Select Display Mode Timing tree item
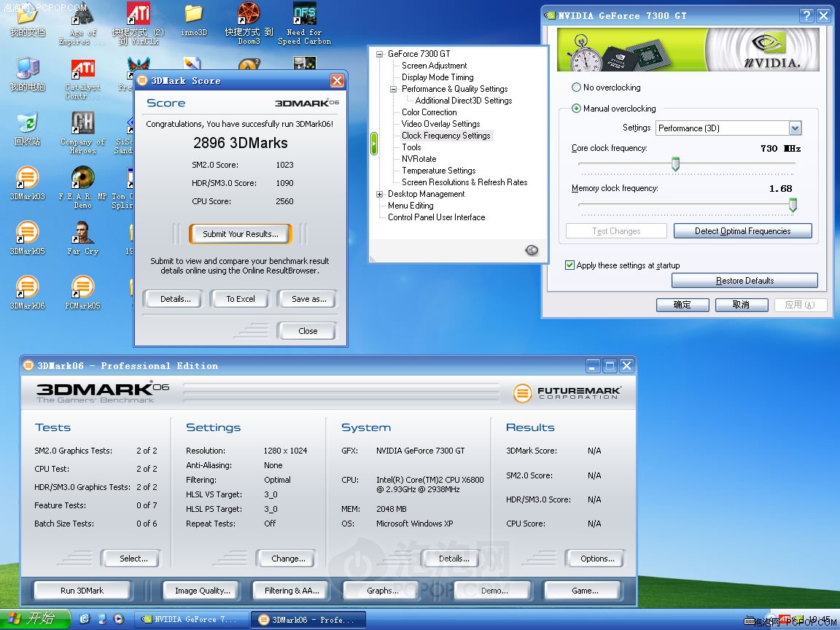Screen dimensions: 840x630 click(x=437, y=77)
